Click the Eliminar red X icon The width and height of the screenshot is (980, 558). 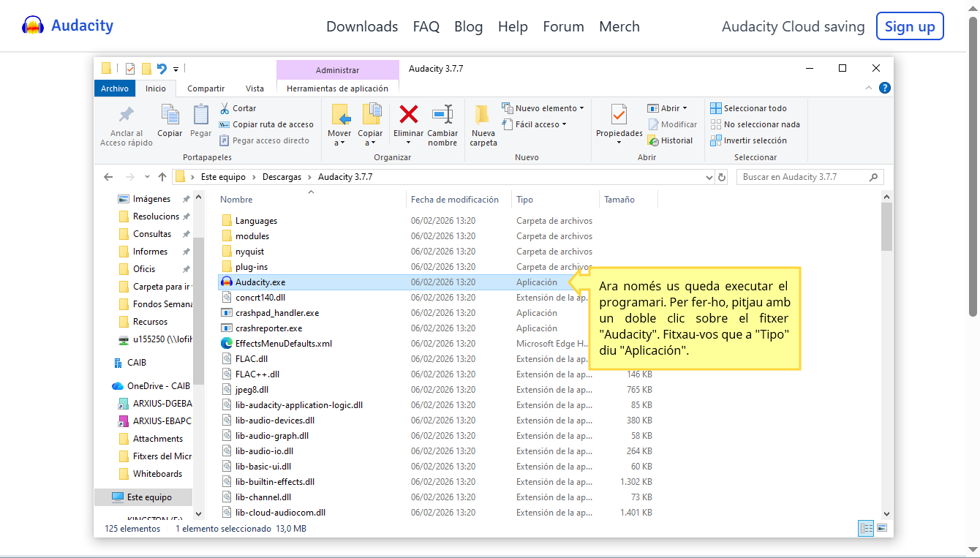point(408,114)
